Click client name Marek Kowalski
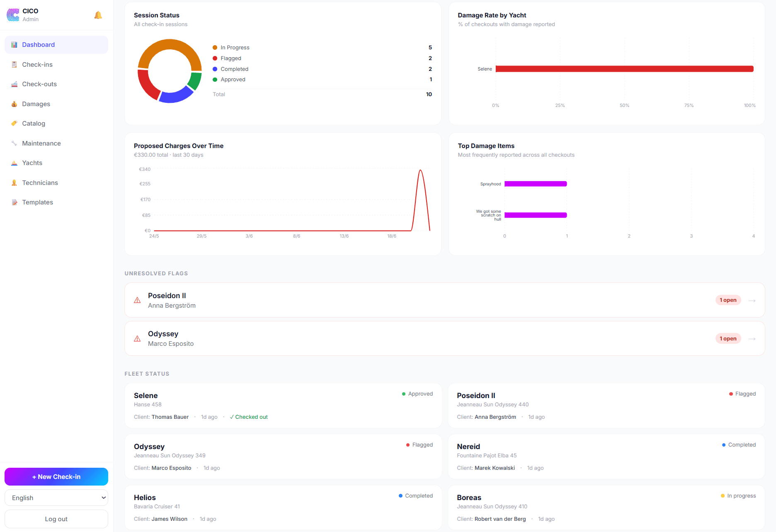This screenshot has width=776, height=532. (495, 468)
